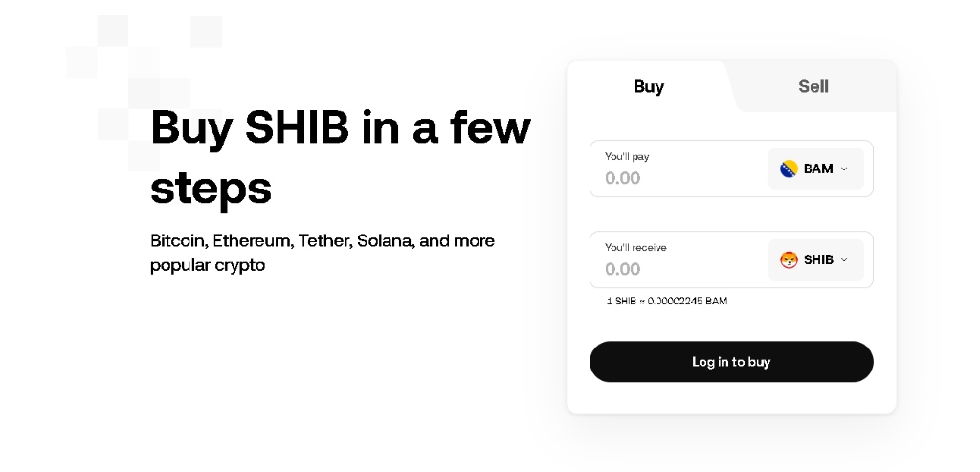Image resolution: width=980 pixels, height=472 pixels.
Task: Click the 0.00 placeholder under You'll receive
Action: coord(622,269)
